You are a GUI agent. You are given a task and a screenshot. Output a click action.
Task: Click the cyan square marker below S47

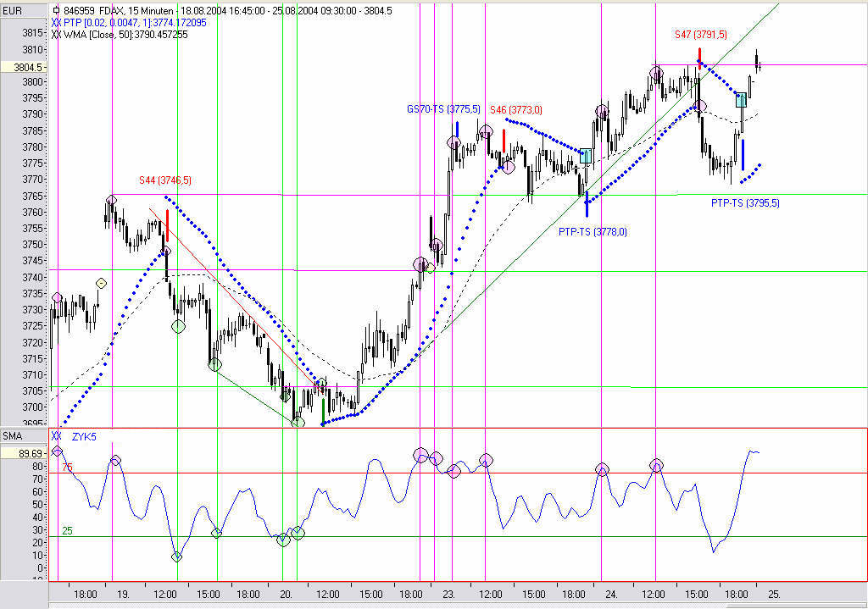pos(741,100)
